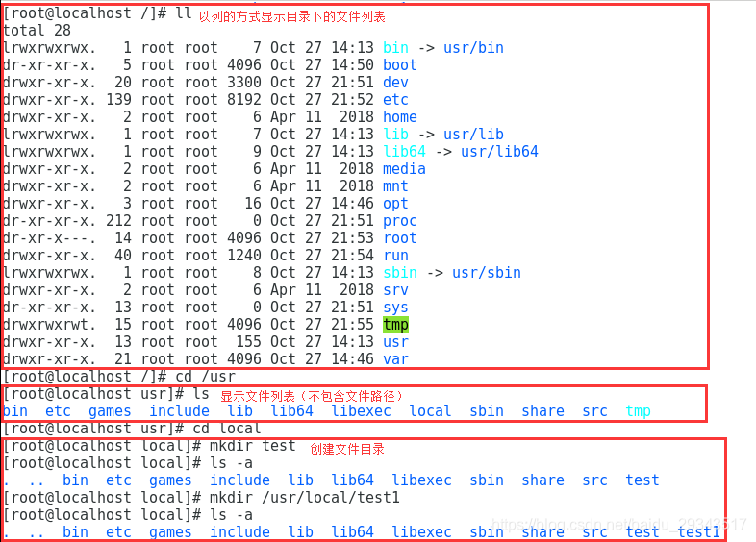
Task: Click the 'usr/lib64' symlink target
Action: pos(499,152)
